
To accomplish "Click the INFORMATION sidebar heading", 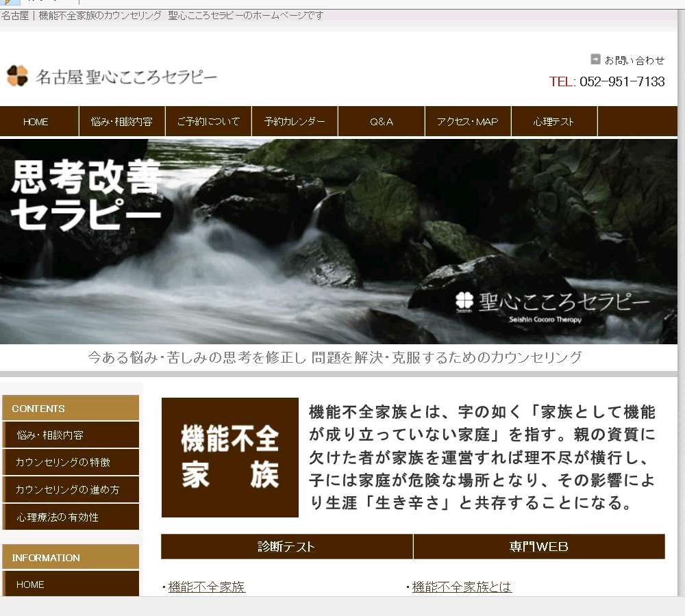I will coord(71,557).
